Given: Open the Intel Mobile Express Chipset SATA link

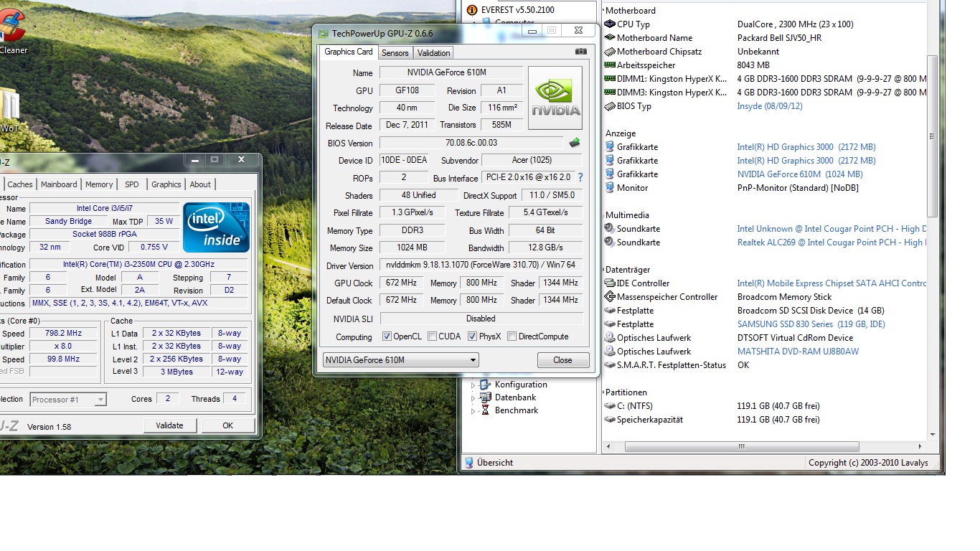Looking at the screenshot, I should pyautogui.click(x=831, y=283).
